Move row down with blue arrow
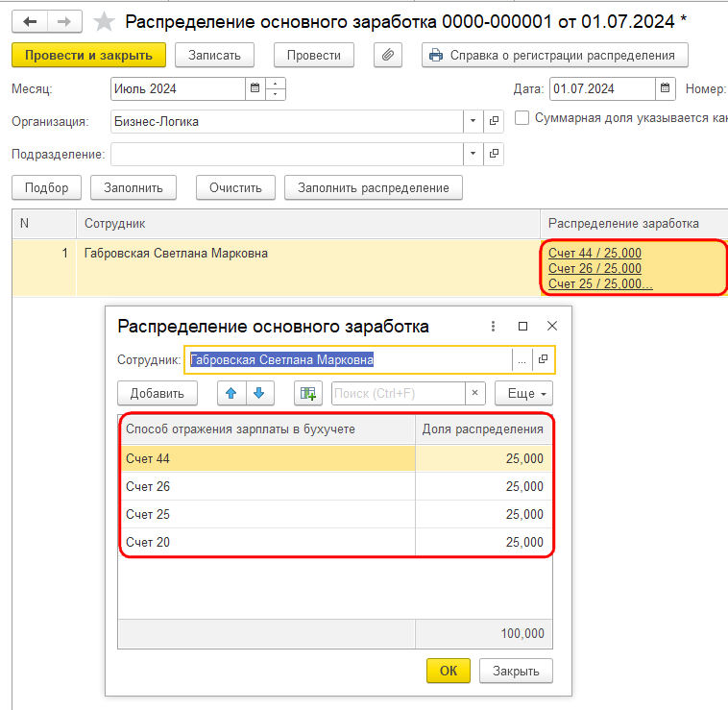 [259, 393]
